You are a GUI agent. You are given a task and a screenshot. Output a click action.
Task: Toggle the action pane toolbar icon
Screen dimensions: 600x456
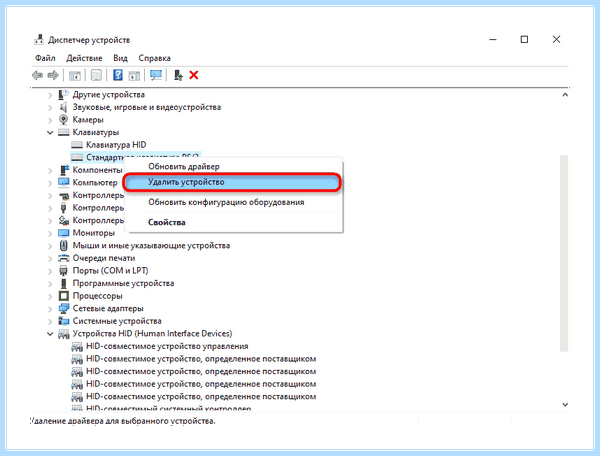[x=134, y=75]
